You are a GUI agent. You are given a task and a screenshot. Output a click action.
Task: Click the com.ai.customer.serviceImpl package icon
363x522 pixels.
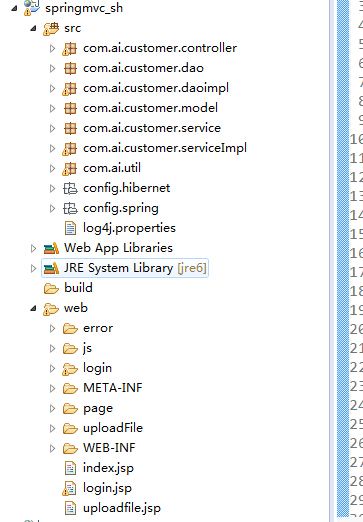[x=70, y=148]
